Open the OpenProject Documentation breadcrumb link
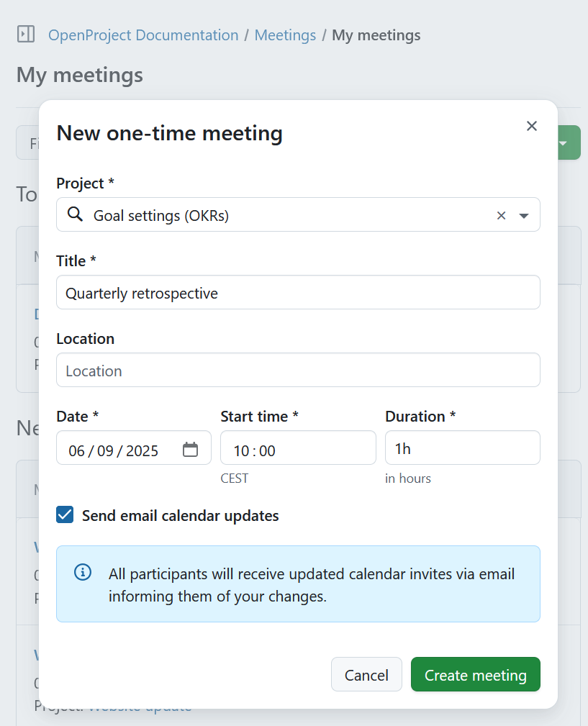This screenshot has width=588, height=726. click(143, 35)
